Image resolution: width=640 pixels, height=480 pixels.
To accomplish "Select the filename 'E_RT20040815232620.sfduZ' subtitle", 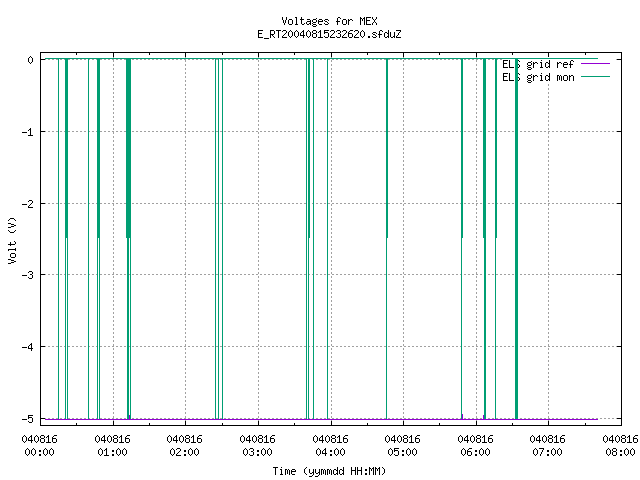I will [x=329, y=34].
